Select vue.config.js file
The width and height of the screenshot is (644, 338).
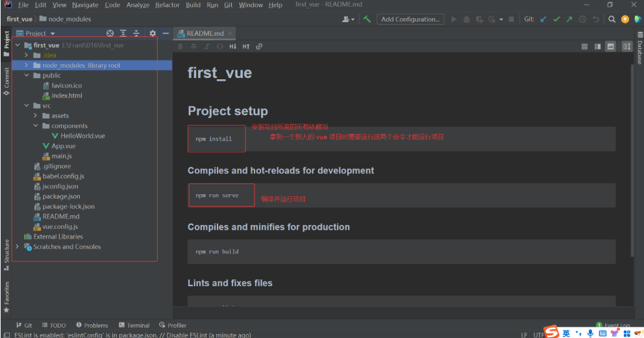(x=55, y=227)
